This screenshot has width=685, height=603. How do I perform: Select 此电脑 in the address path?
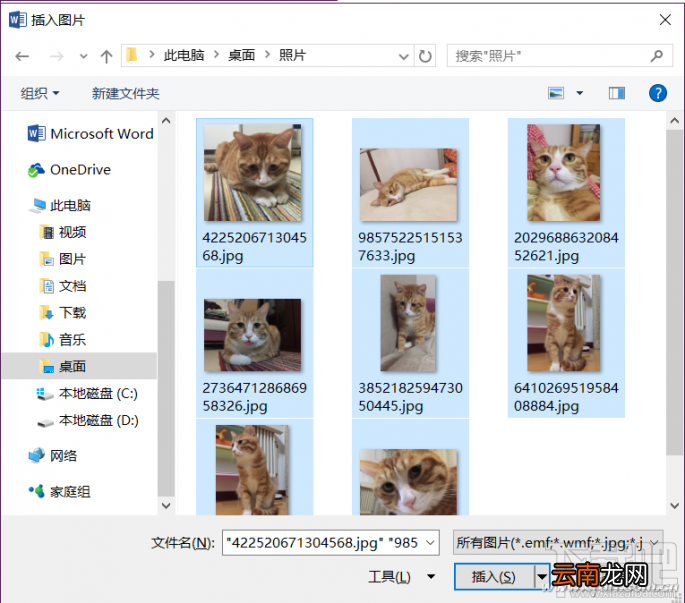184,55
